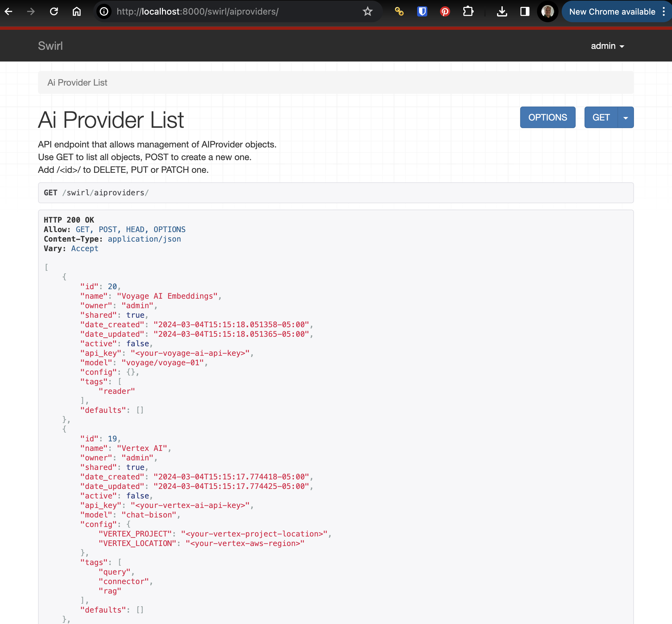This screenshot has height=624, width=672.
Task: Open the Chrome profile avatar
Action: [547, 11]
